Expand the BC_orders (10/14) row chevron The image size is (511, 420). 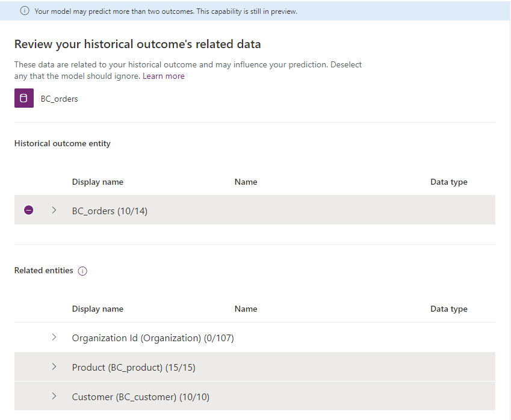pyautogui.click(x=54, y=210)
